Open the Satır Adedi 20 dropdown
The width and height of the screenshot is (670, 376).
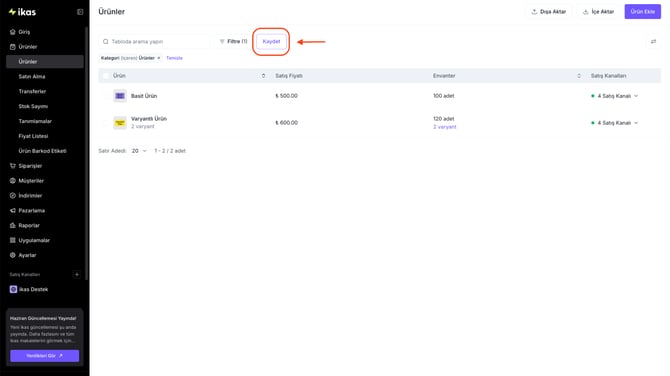(x=138, y=151)
